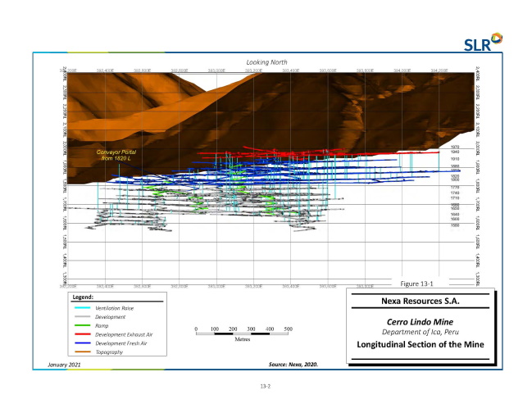Viewport: 532px width, 413px height.
Task: Click the gray Development legend line
Action: tap(83, 316)
